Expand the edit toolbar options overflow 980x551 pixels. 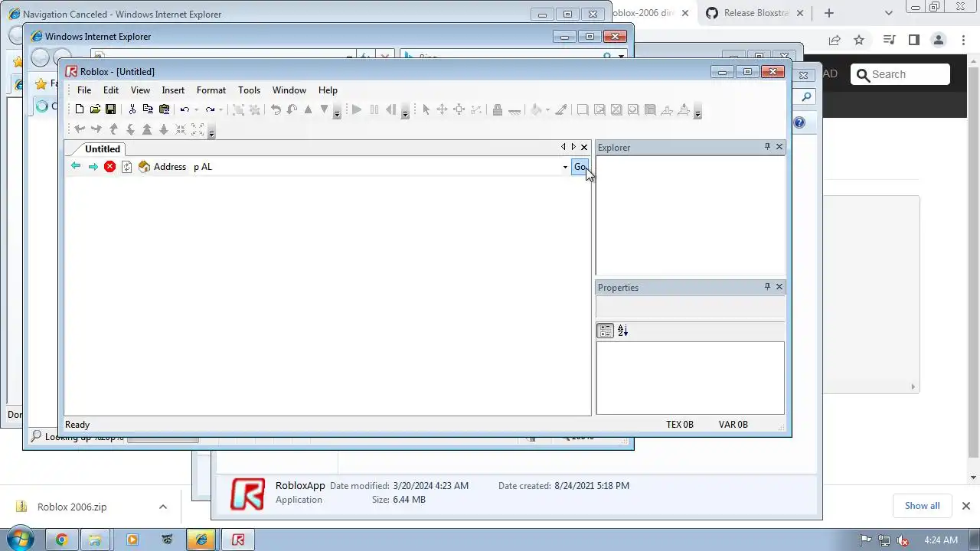337,111
